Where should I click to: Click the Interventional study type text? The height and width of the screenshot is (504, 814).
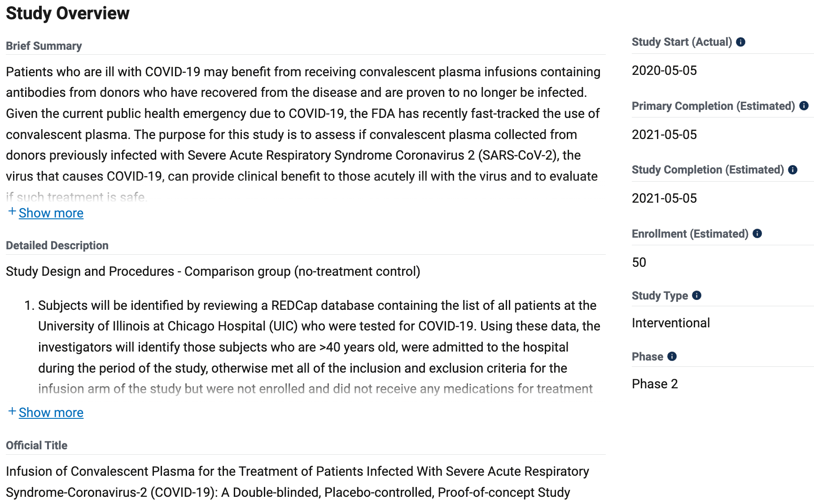670,322
